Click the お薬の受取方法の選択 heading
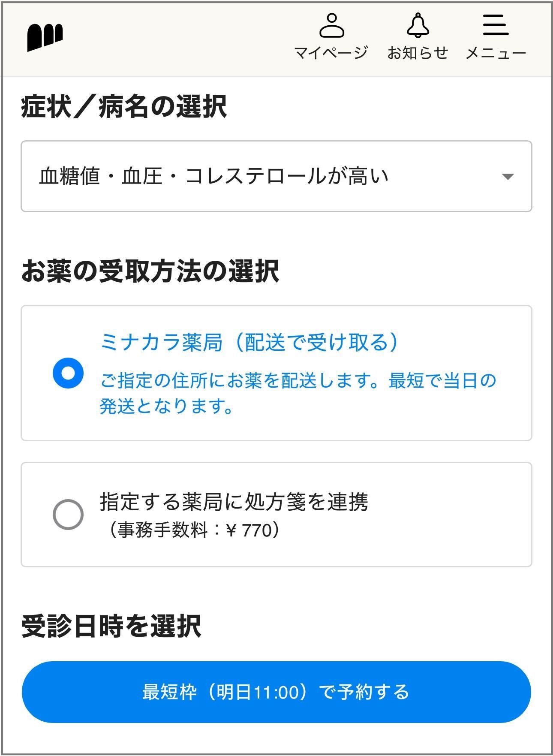Image resolution: width=553 pixels, height=756 pixels. [x=150, y=271]
